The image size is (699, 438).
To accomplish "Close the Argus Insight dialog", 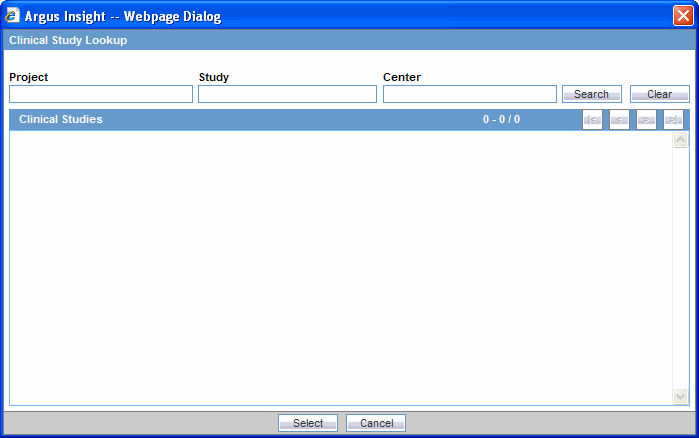I will [683, 16].
